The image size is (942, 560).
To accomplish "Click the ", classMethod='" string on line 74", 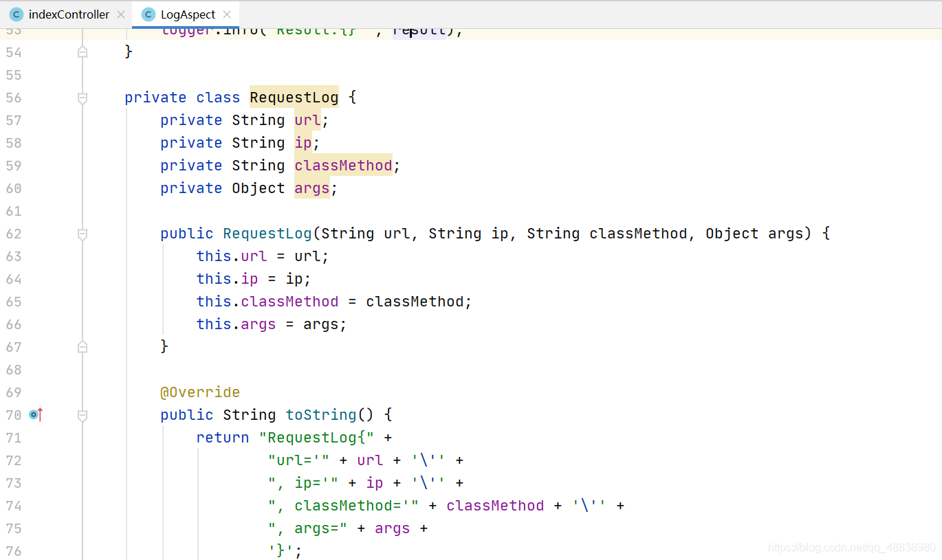I will pos(343,506).
